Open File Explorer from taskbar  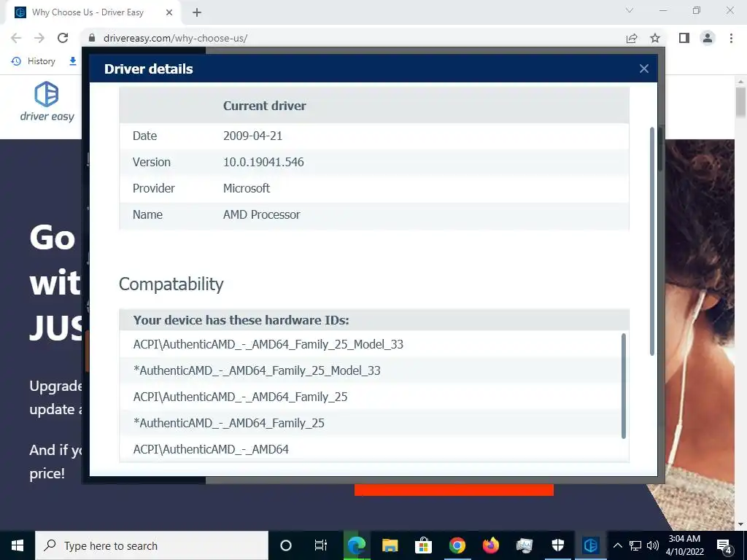390,545
